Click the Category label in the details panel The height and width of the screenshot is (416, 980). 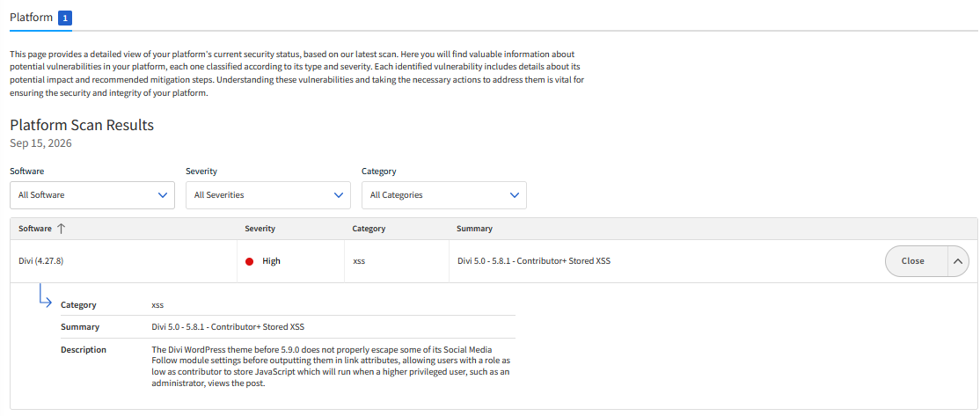click(78, 305)
